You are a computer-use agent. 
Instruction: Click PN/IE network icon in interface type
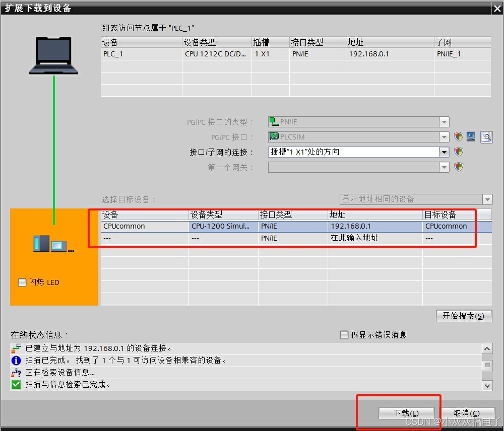pos(274,122)
